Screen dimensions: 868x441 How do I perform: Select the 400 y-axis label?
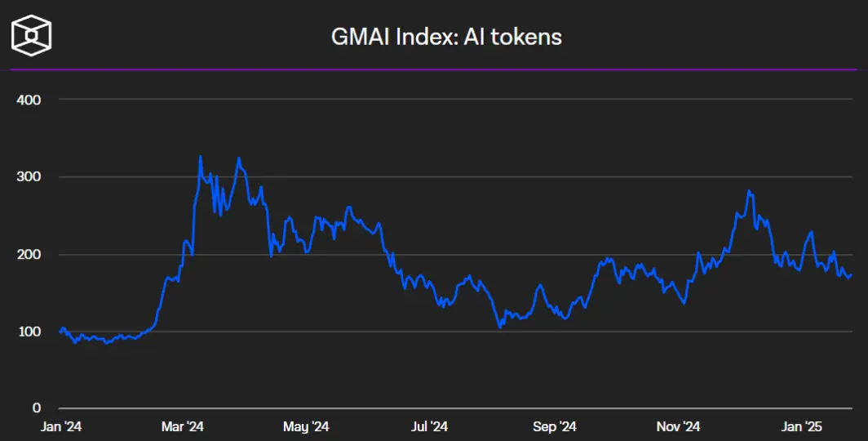tap(29, 100)
